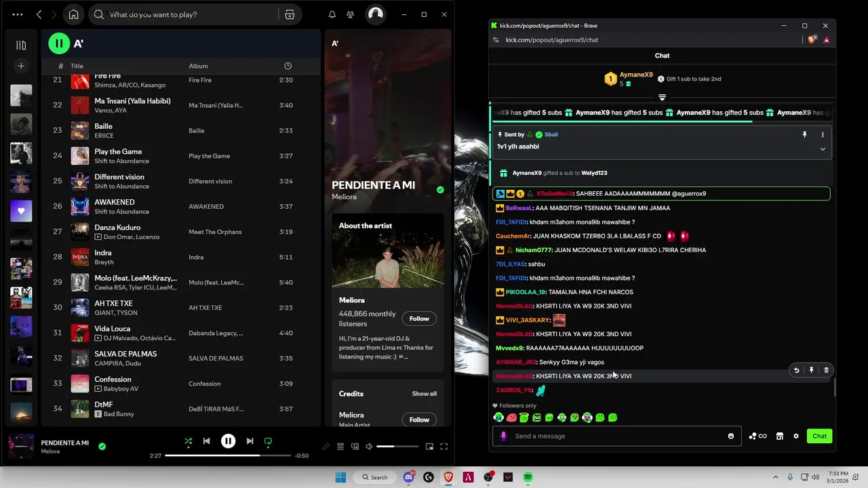Sort by duration clock column header
The height and width of the screenshot is (488, 868).
pyautogui.click(x=288, y=66)
